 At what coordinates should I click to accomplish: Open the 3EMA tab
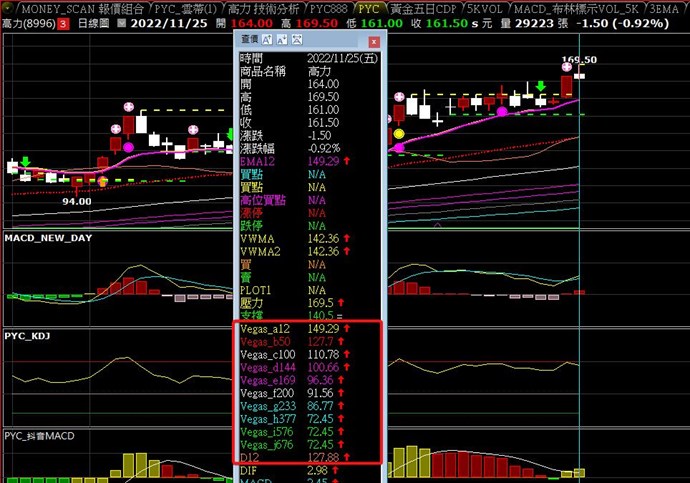[669, 7]
